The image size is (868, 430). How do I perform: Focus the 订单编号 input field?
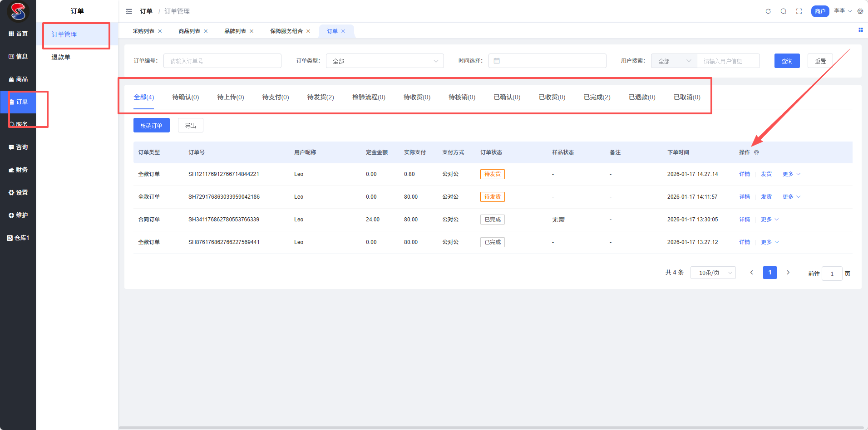tap(222, 61)
